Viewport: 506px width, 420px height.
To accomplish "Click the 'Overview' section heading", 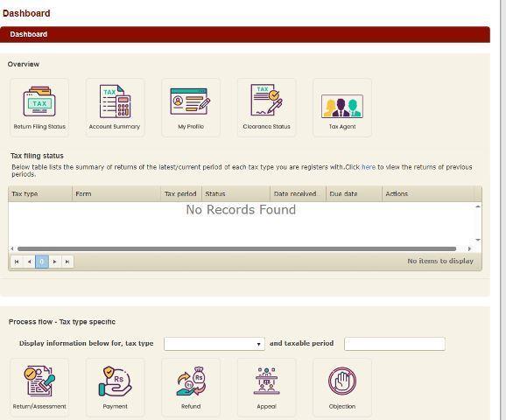I will (24, 64).
